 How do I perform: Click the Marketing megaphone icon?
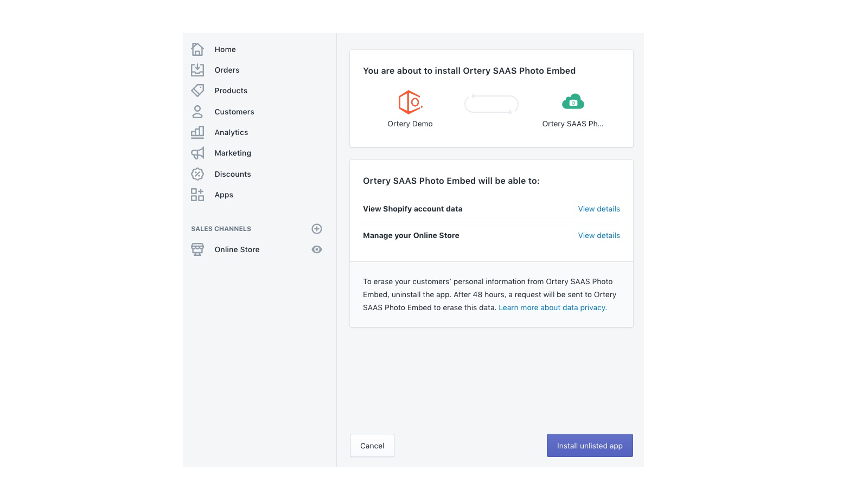197,153
